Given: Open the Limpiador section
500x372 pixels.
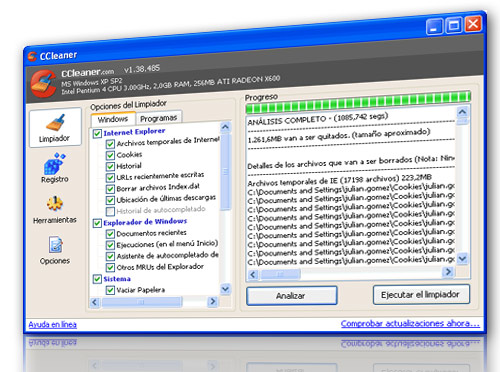Looking at the screenshot, I should click(55, 127).
